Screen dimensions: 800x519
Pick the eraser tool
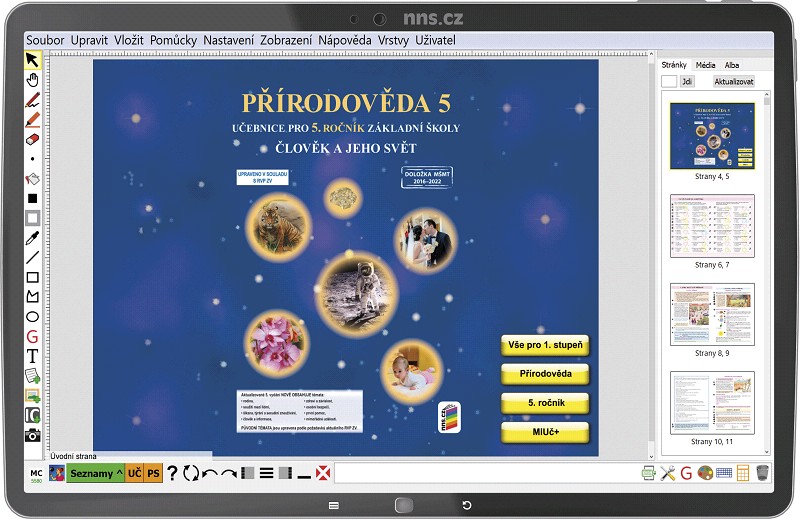[x=32, y=139]
